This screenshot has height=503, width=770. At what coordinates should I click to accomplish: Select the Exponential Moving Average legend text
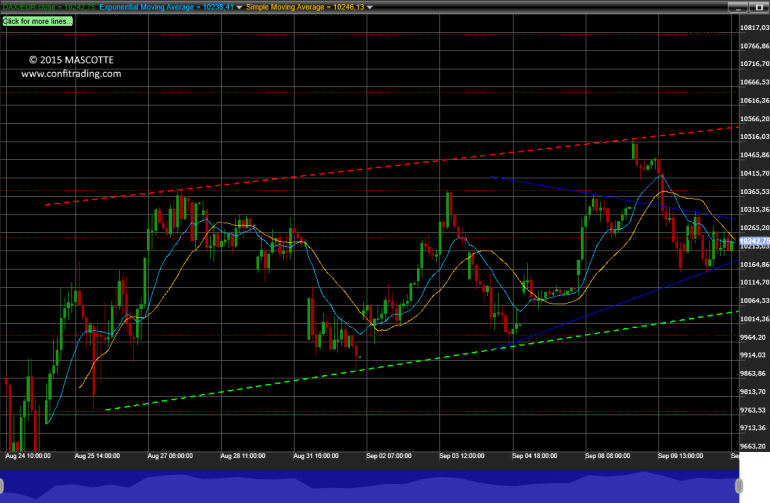pos(166,7)
